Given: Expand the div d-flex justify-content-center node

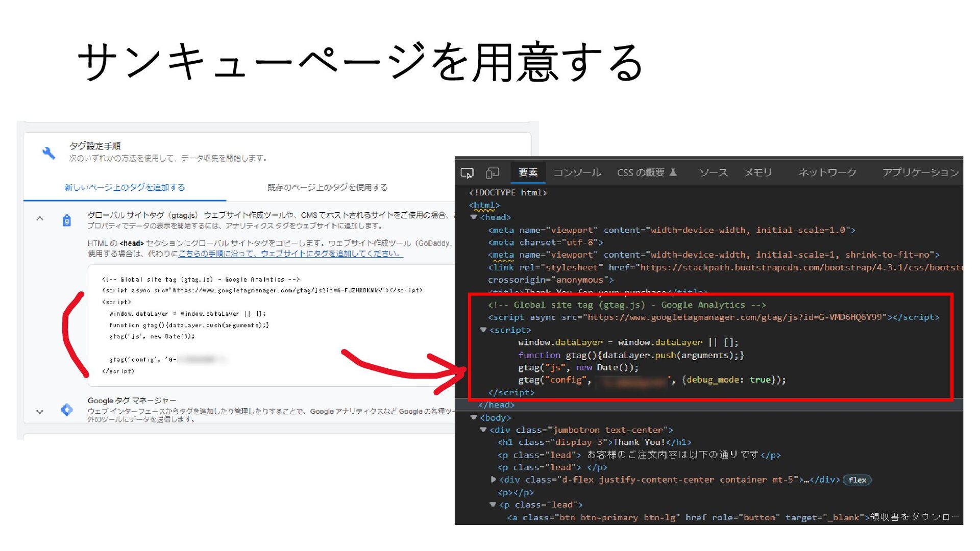Looking at the screenshot, I should coord(493,480).
